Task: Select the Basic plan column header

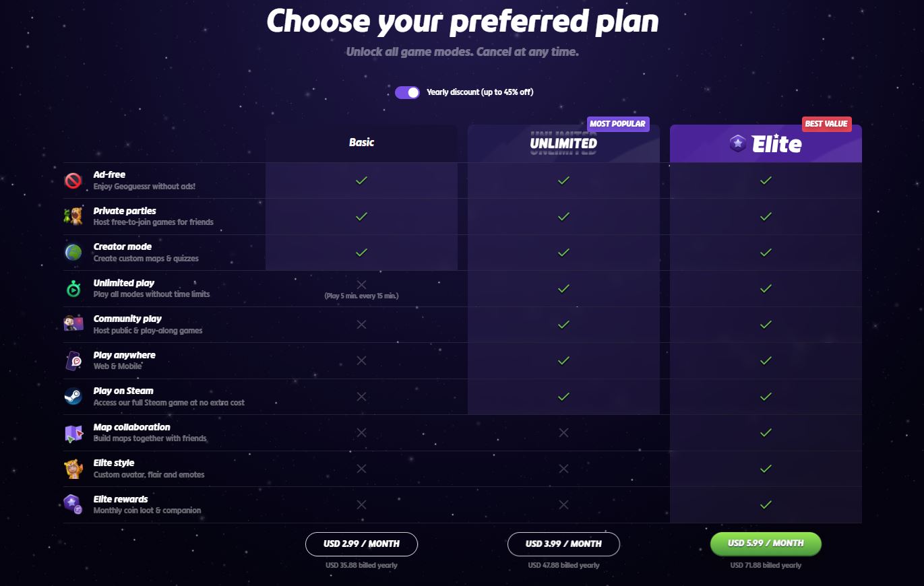Action: click(x=362, y=143)
